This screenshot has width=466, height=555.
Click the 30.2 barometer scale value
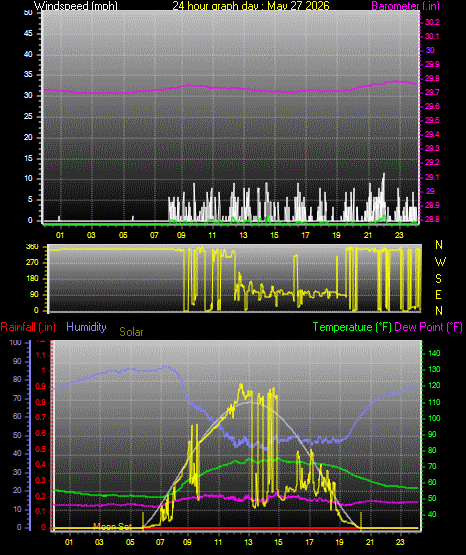point(432,22)
